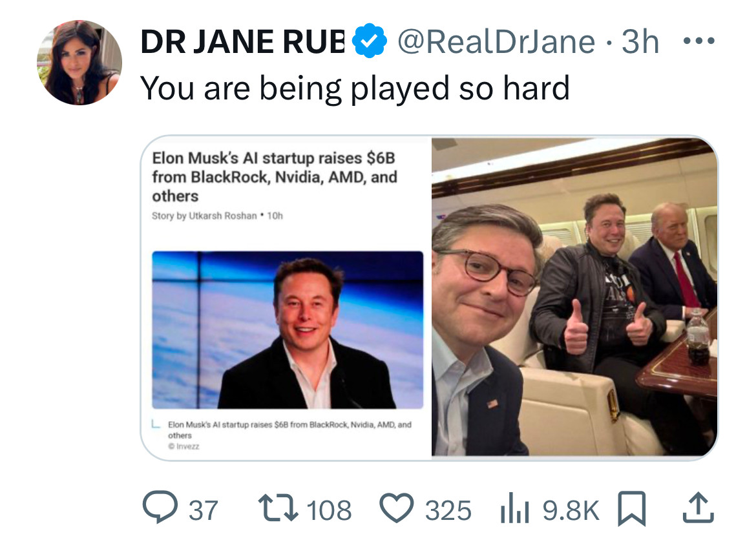This screenshot has width=756, height=538.
Task: Click the "Story by Utkarsh Roshan" byline
Action: pos(204,216)
